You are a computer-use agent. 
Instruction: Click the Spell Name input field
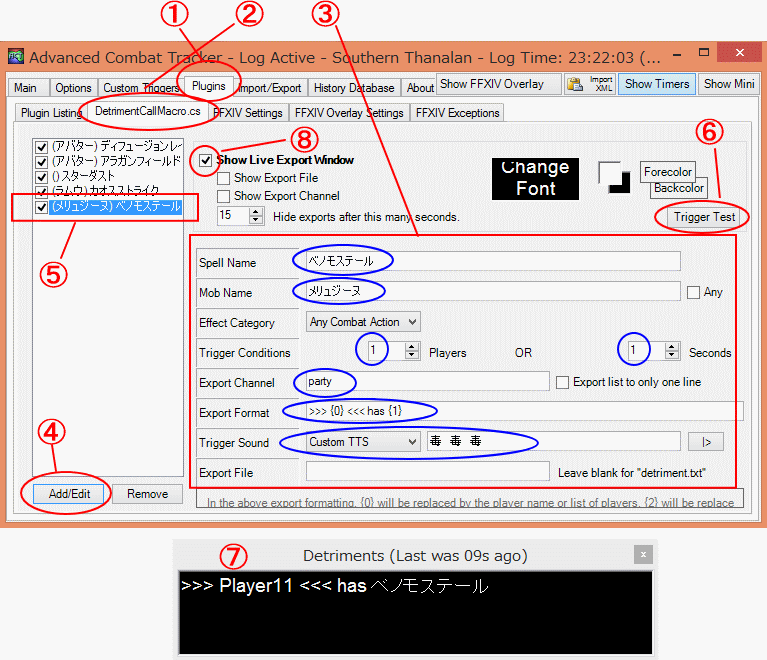click(493, 261)
